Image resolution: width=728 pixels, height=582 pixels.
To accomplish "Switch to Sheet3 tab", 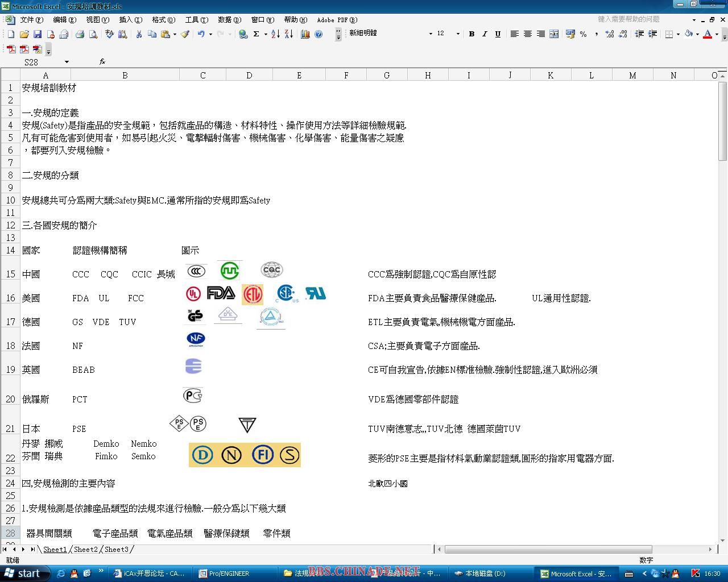I will point(117,550).
